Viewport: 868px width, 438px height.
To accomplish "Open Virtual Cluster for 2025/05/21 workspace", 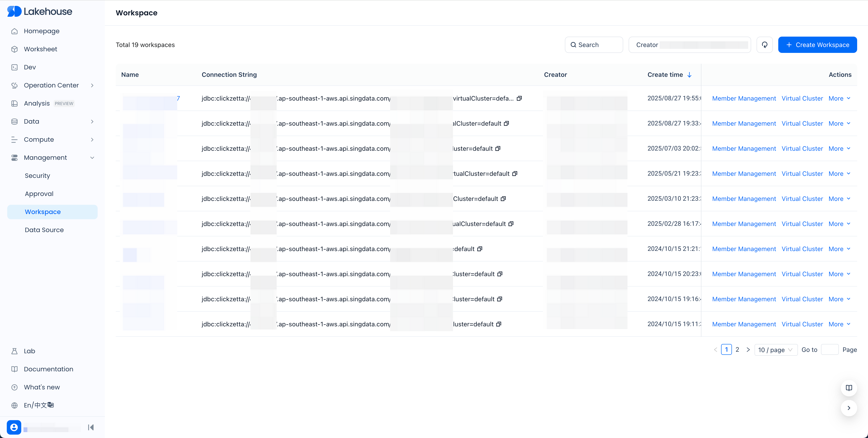I will coord(802,174).
